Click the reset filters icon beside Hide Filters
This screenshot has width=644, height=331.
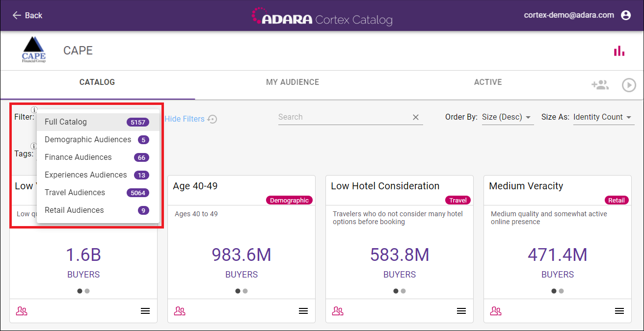(212, 119)
